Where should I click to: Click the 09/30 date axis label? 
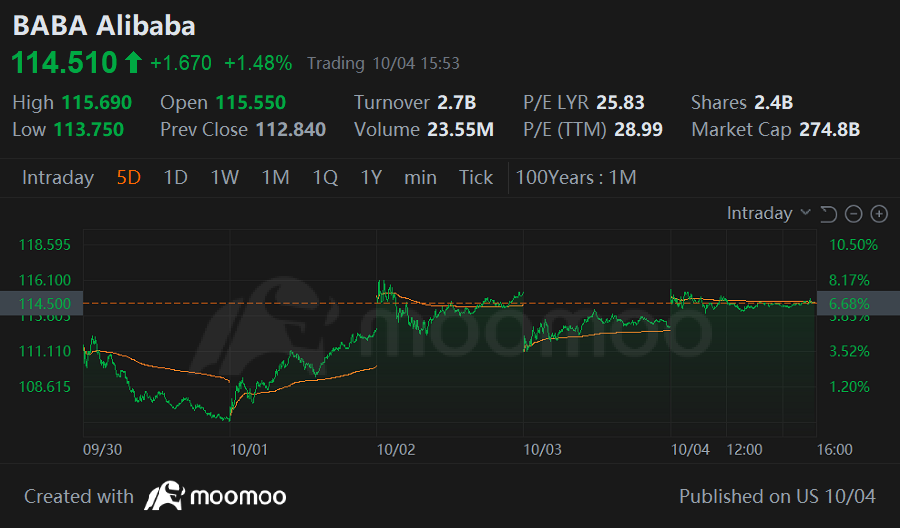103,449
